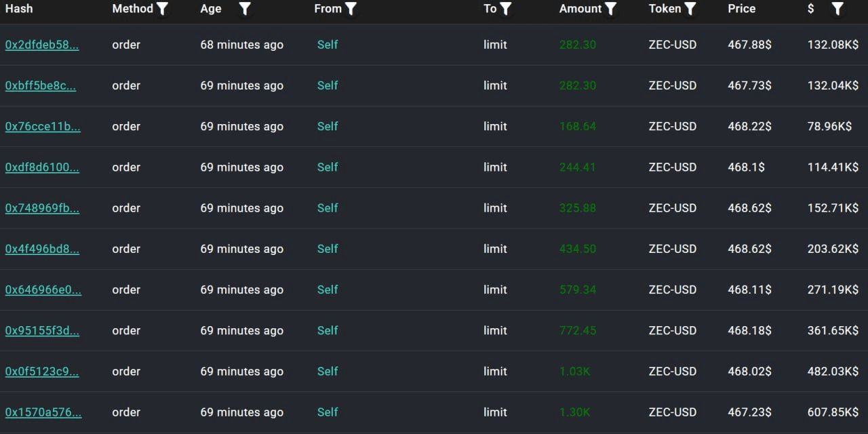Open transaction hash 0x0f5123c9...
868x434 pixels.
point(42,371)
